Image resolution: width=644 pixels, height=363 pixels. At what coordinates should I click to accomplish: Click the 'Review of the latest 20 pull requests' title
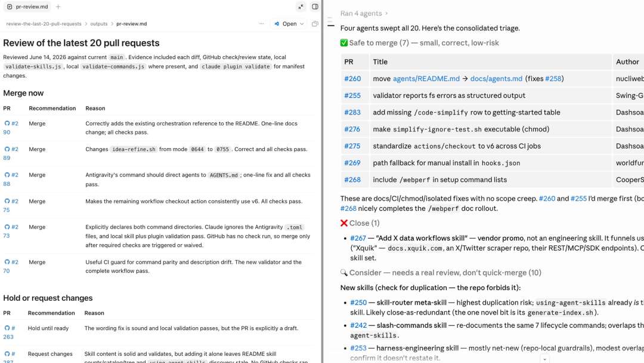point(81,43)
